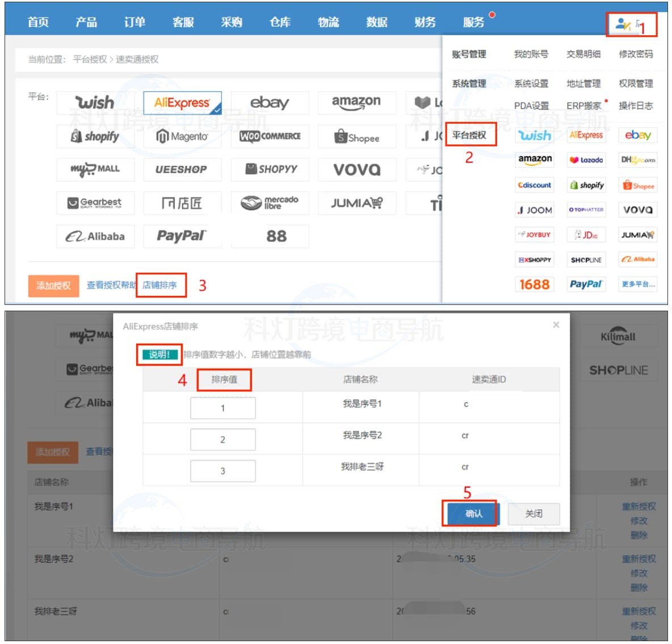Open the WooCommerce platform tile

[x=270, y=136]
